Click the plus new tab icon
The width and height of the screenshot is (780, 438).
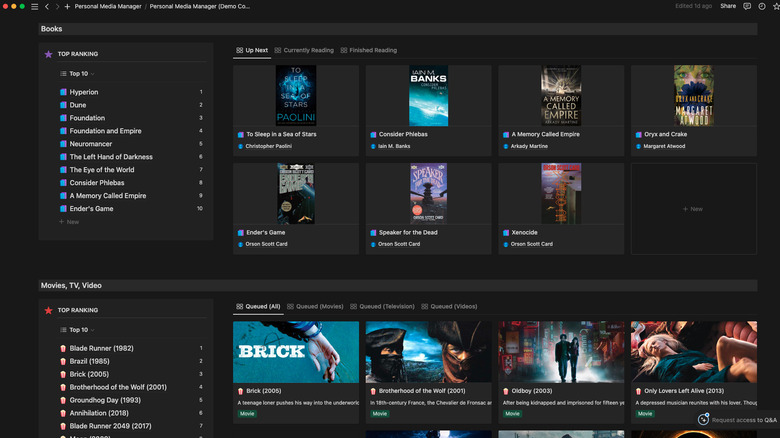tap(67, 6)
